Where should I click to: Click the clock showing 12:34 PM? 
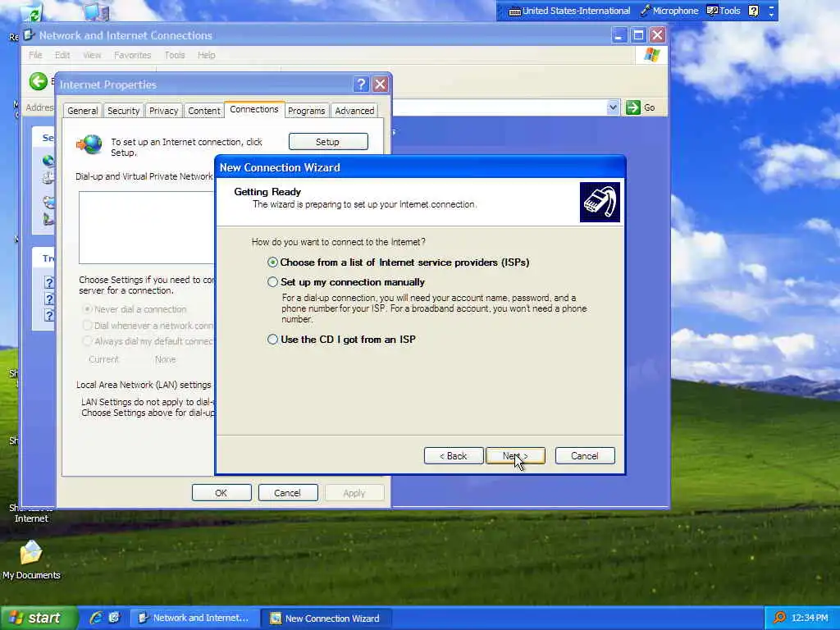tap(810, 618)
